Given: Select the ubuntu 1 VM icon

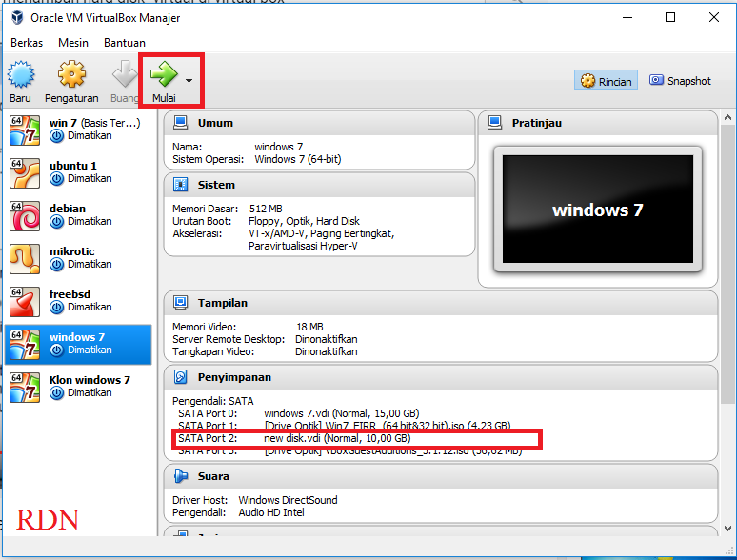Looking at the screenshot, I should pyautogui.click(x=25, y=173).
